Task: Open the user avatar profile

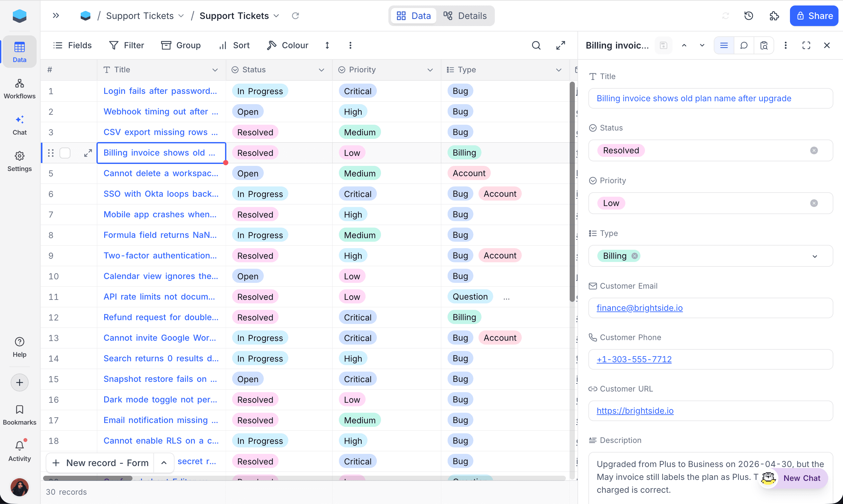Action: point(19,487)
